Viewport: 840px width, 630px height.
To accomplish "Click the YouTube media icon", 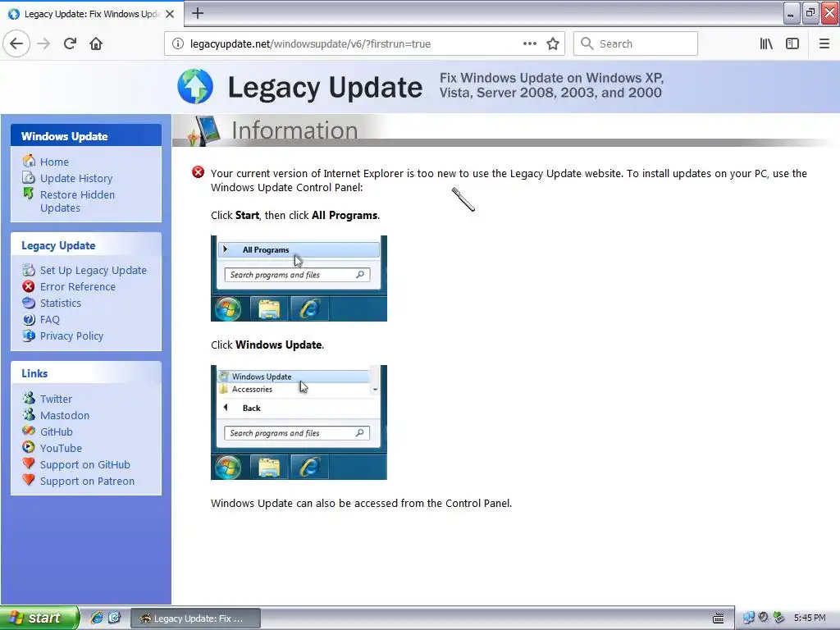I will pos(29,447).
